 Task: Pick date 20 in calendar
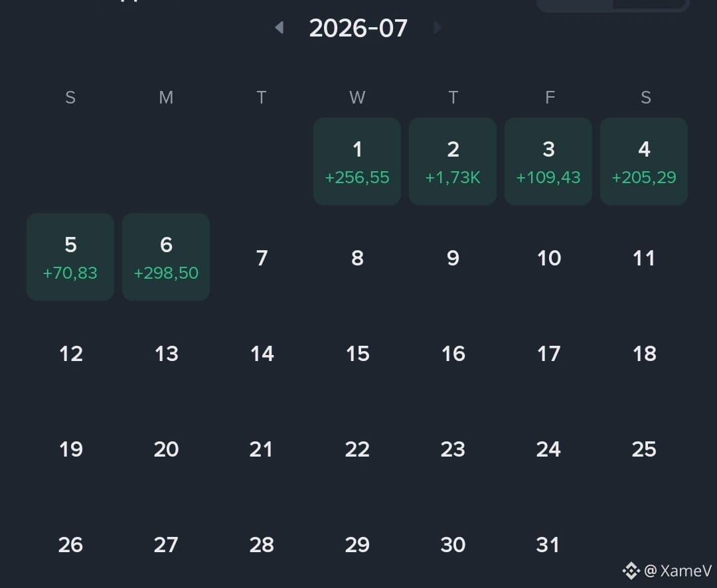coord(166,449)
